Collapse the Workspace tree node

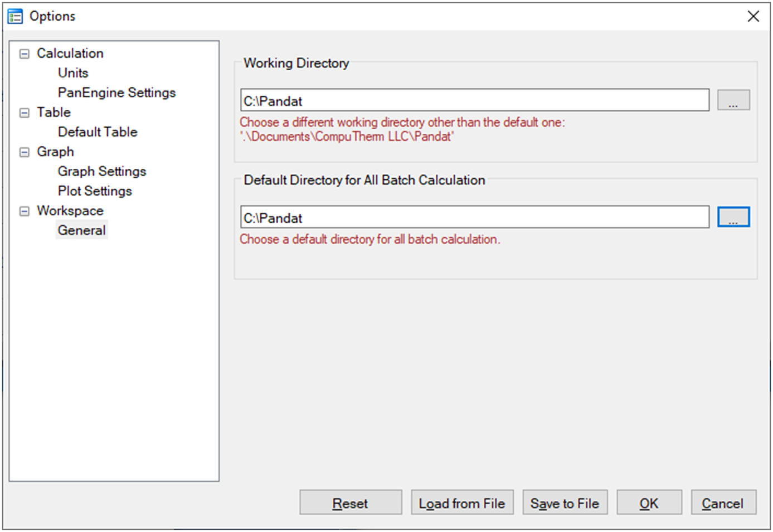point(25,211)
